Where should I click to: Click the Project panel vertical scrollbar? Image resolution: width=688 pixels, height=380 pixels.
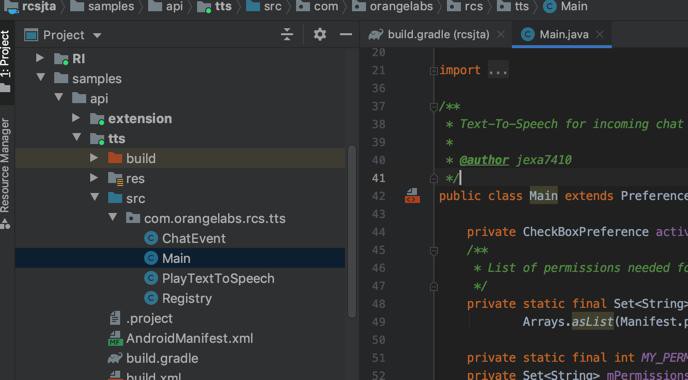[x=351, y=232]
